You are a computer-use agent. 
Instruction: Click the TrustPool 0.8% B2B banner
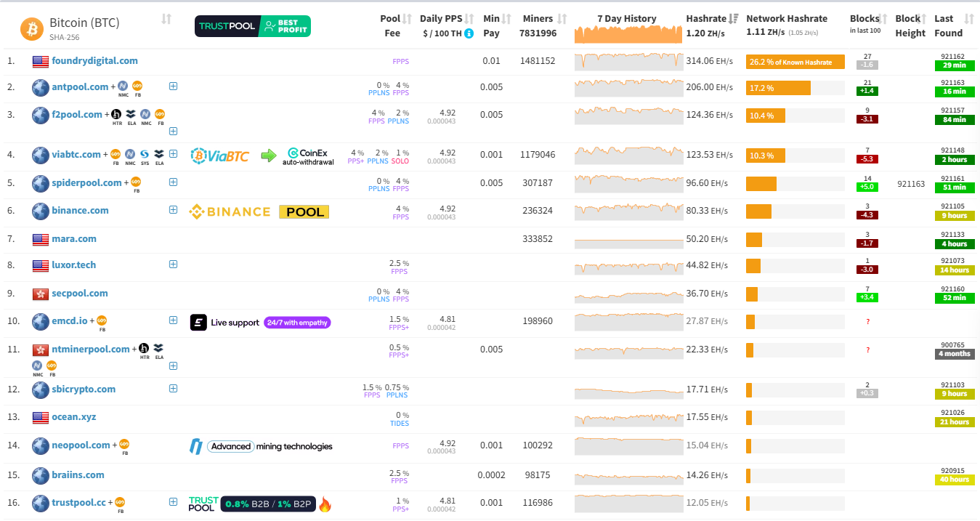(260, 504)
